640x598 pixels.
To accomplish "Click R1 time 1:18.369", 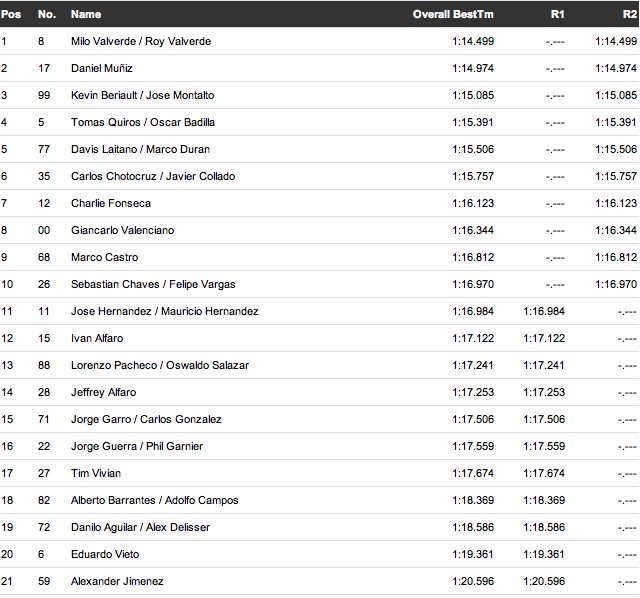I will pos(544,500).
